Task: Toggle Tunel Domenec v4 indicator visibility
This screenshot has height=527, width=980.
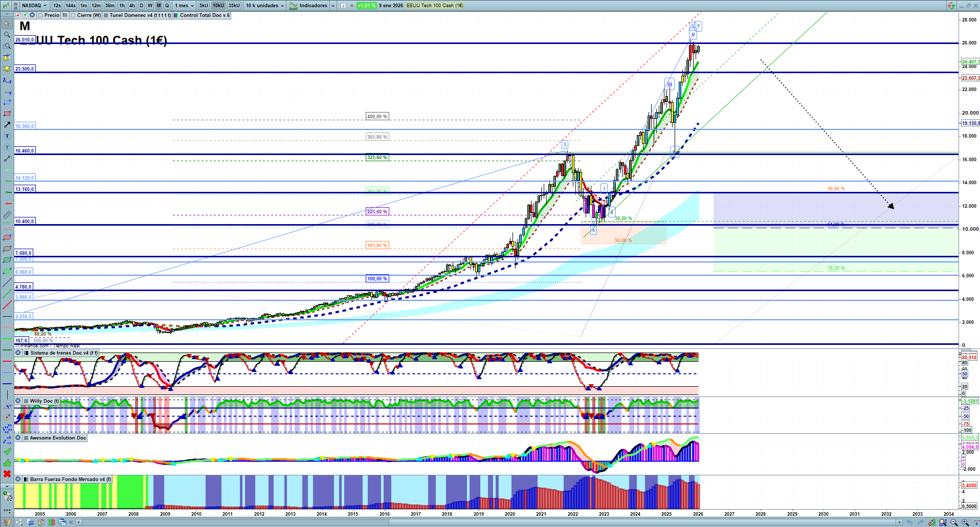Action: pos(106,15)
